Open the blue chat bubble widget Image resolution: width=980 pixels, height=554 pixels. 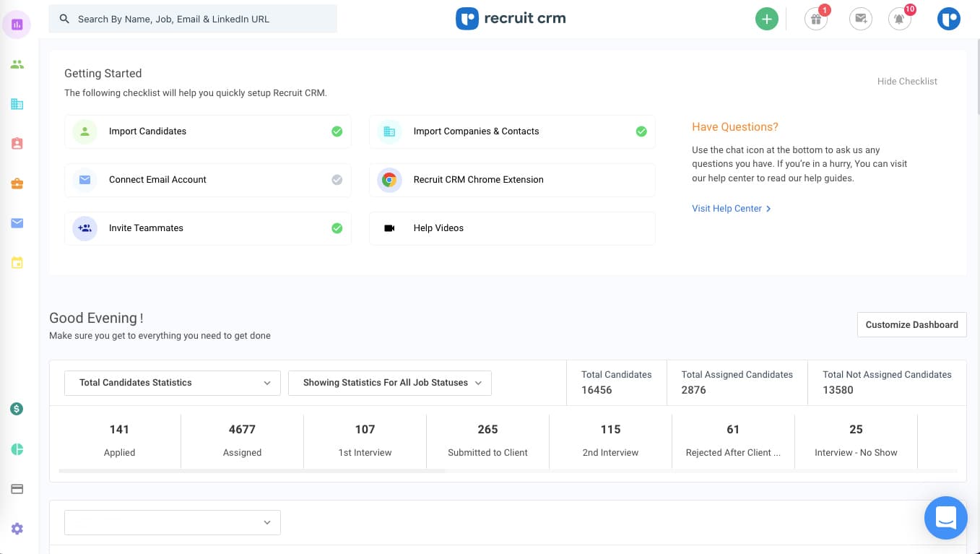pos(945,518)
